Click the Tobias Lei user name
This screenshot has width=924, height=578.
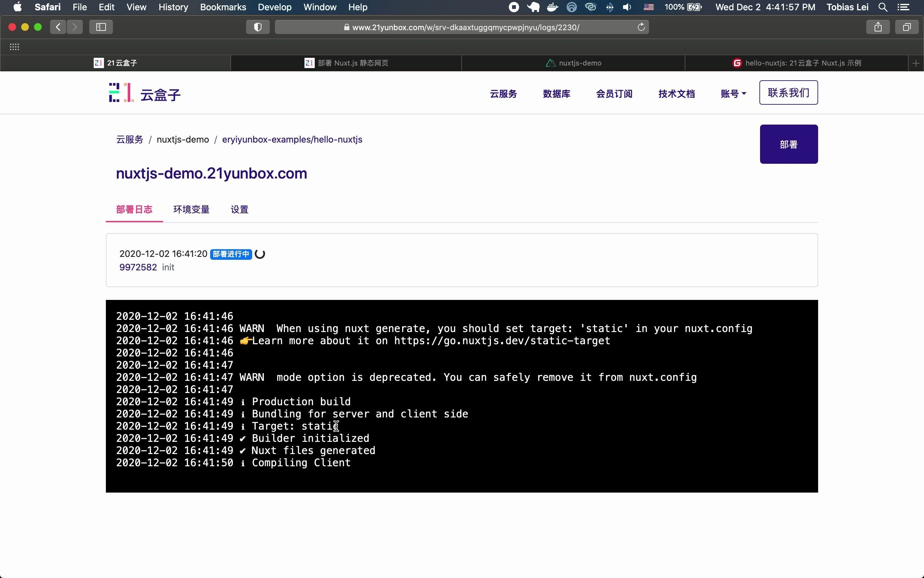847,7
